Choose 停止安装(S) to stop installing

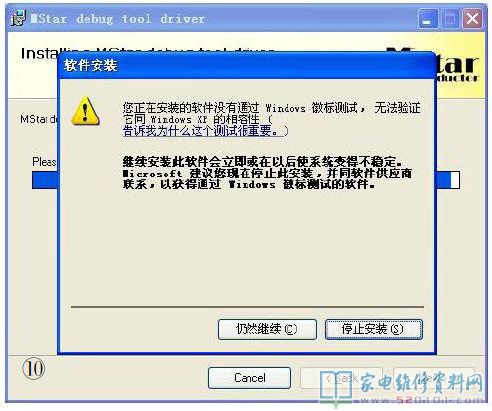374,329
